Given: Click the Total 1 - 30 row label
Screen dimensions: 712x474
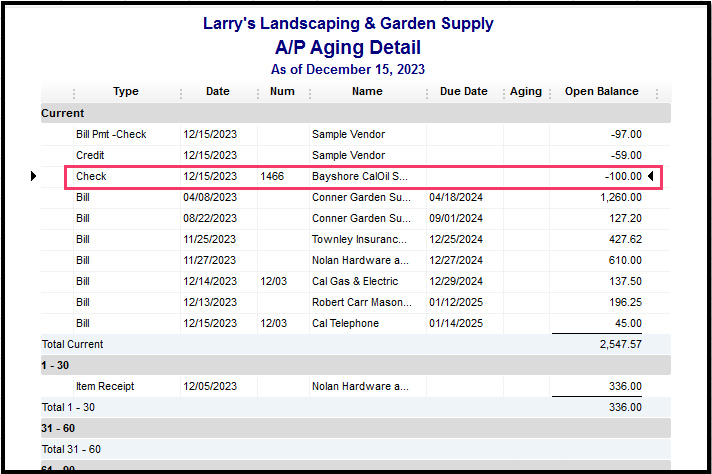Looking at the screenshot, I should [68, 407].
